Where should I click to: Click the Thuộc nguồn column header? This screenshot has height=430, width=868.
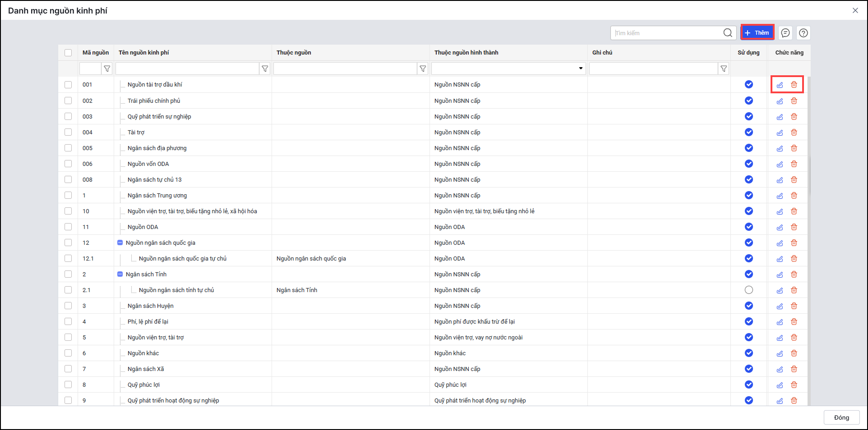click(294, 53)
